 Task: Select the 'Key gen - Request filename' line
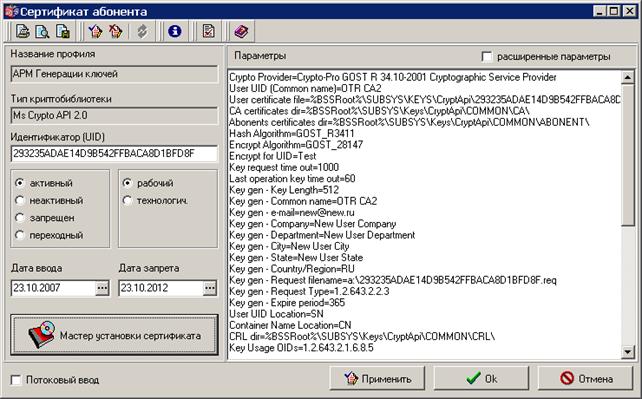[393, 280]
